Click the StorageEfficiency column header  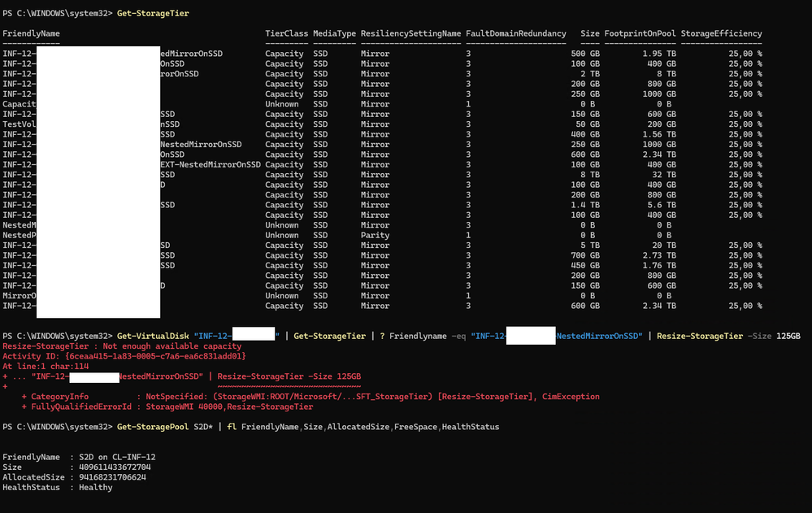coord(721,33)
